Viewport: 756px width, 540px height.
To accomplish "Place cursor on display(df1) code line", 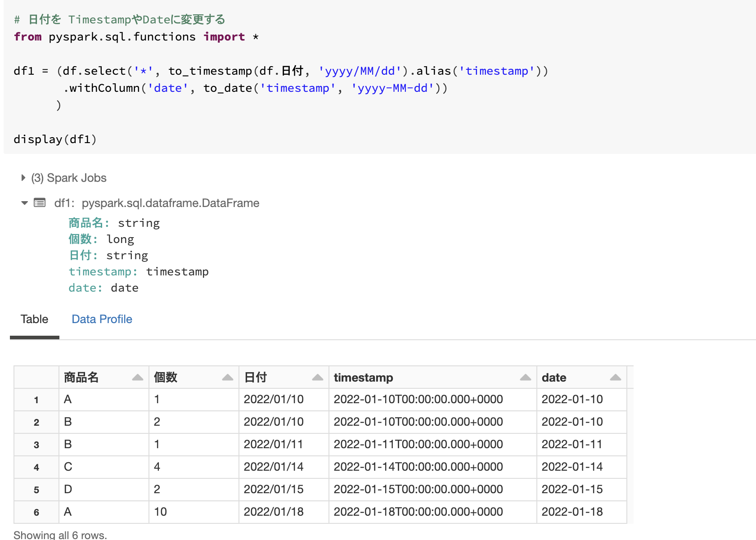I will (55, 139).
